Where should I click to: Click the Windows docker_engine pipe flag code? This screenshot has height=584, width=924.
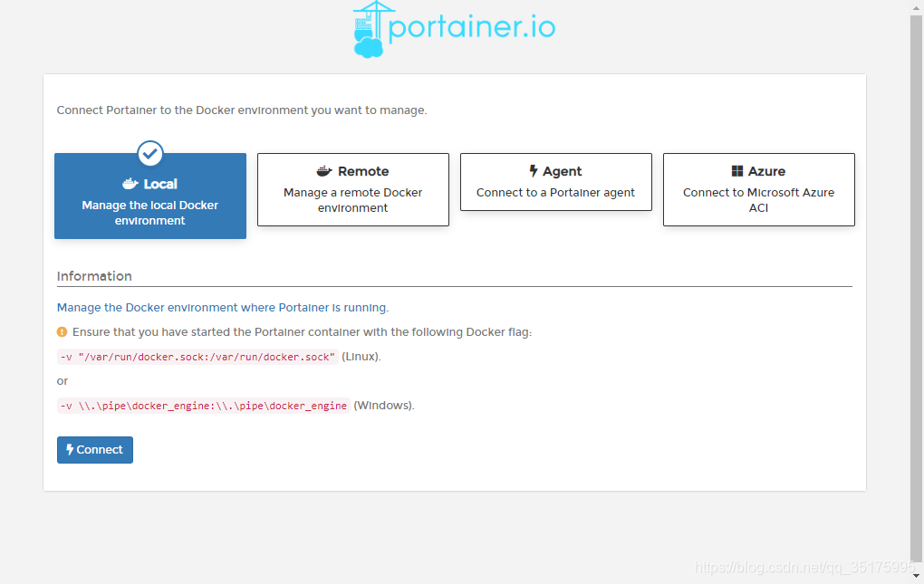point(203,406)
